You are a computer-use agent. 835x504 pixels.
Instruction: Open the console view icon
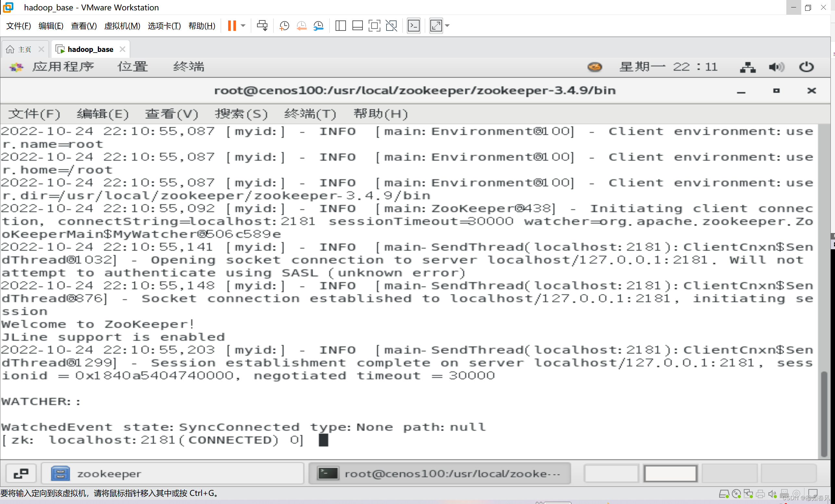tap(413, 25)
